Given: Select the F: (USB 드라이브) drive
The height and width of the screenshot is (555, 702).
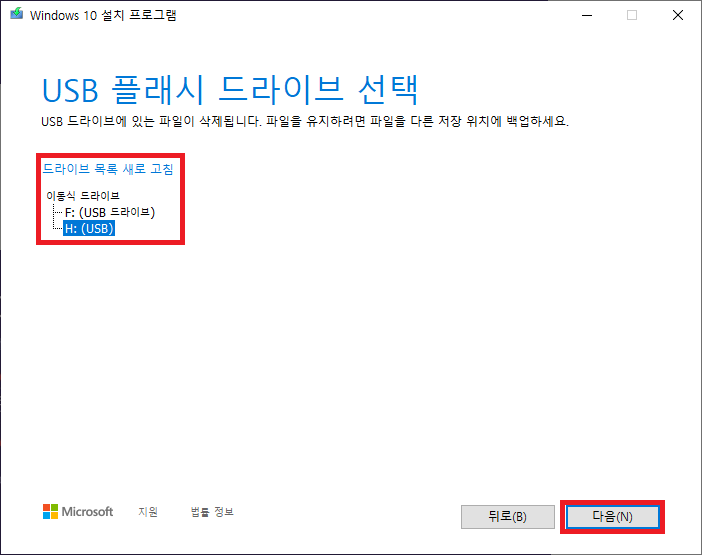Looking at the screenshot, I should (110, 212).
